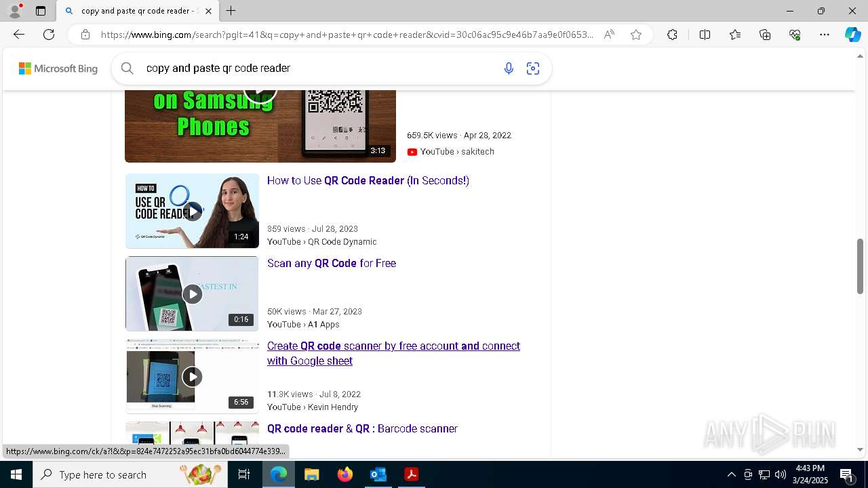Open the Extensions puzzle icon
Image resolution: width=868 pixels, height=488 pixels.
[x=672, y=35]
